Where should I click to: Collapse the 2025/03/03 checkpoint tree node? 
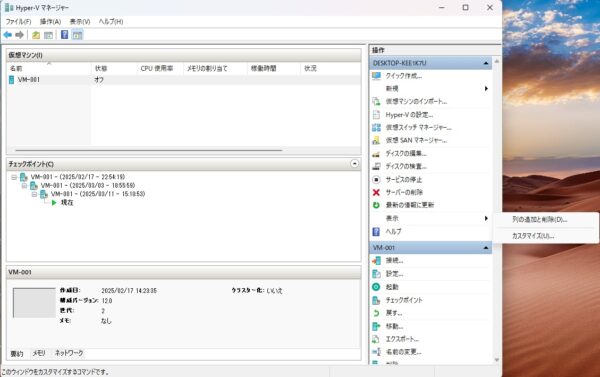(x=24, y=186)
